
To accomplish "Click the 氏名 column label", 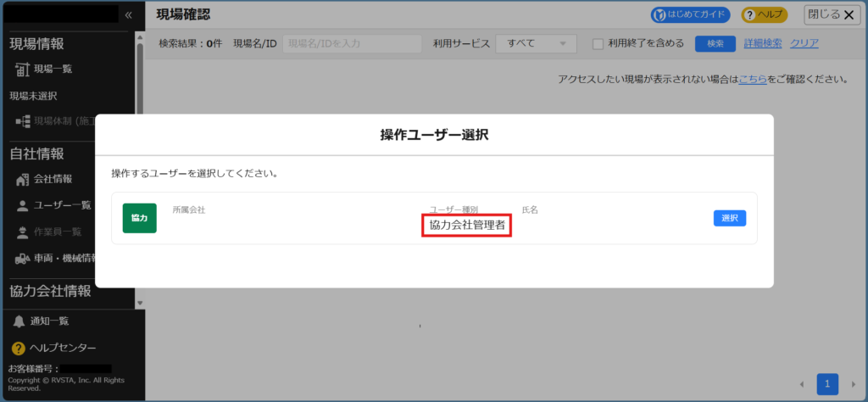I will pos(531,209).
